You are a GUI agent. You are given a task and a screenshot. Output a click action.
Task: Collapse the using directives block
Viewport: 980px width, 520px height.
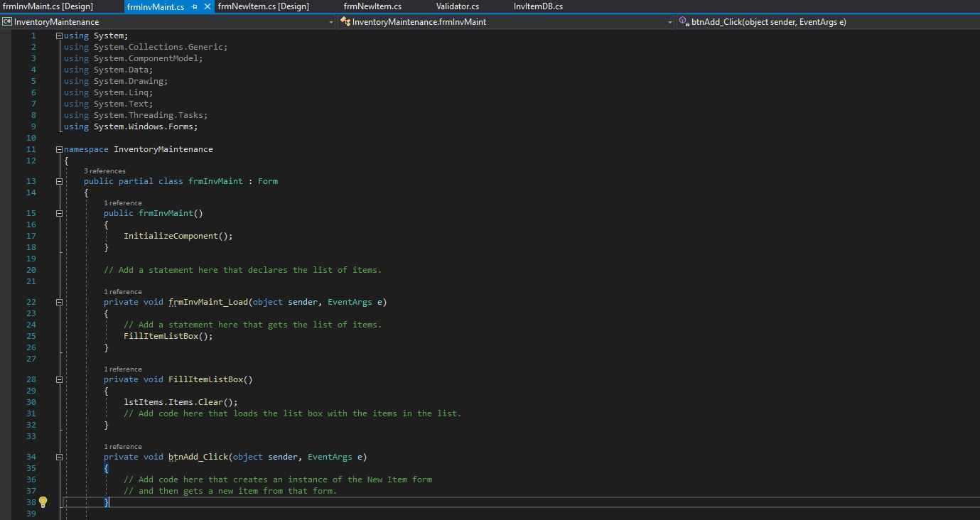click(x=59, y=35)
